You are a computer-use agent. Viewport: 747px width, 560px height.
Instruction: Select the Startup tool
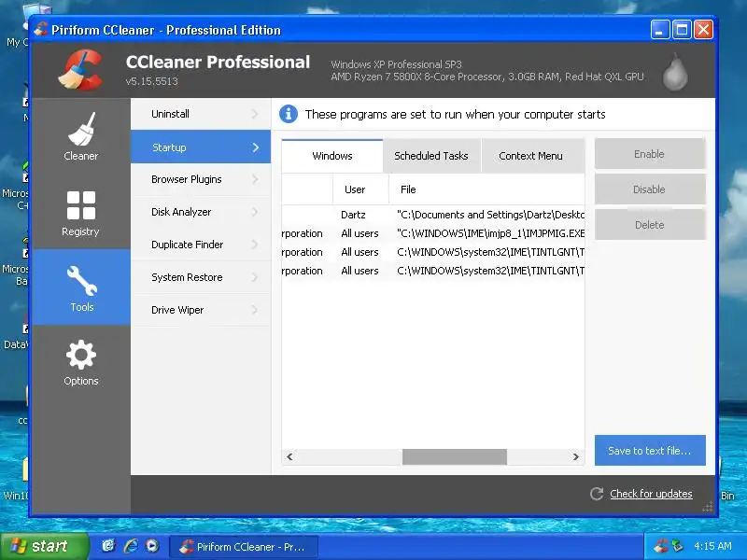coord(201,147)
